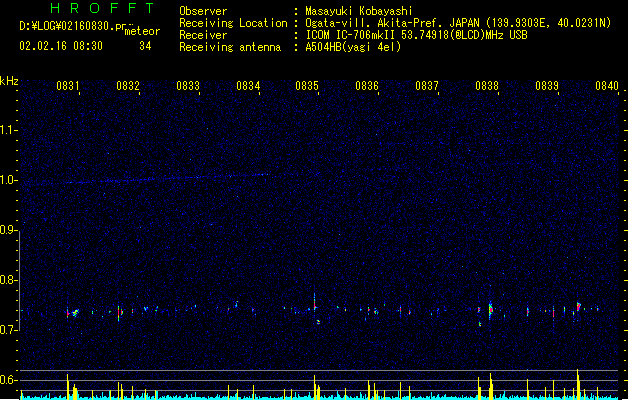Click the Receiving Location label
The width and height of the screenshot is (629, 400).
[x=233, y=23]
